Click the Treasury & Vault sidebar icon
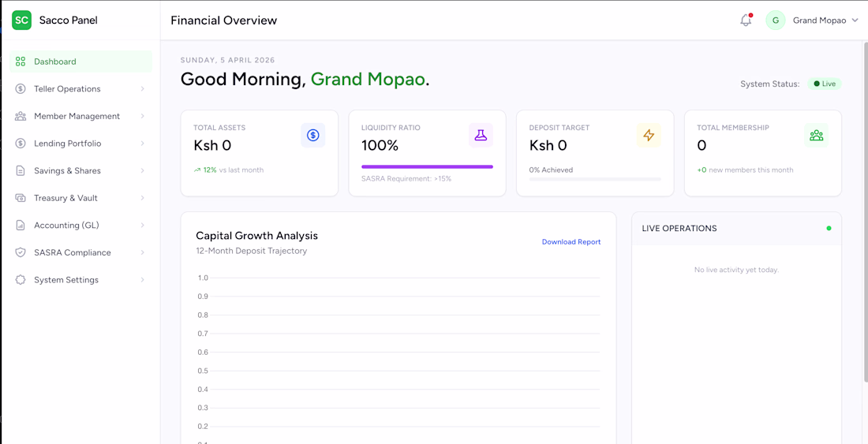868x444 pixels. (x=21, y=198)
